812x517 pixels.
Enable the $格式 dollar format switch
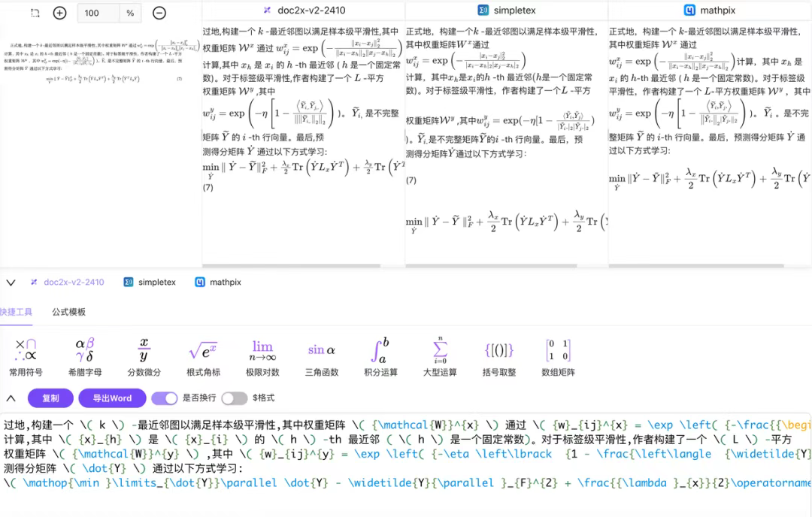234,398
